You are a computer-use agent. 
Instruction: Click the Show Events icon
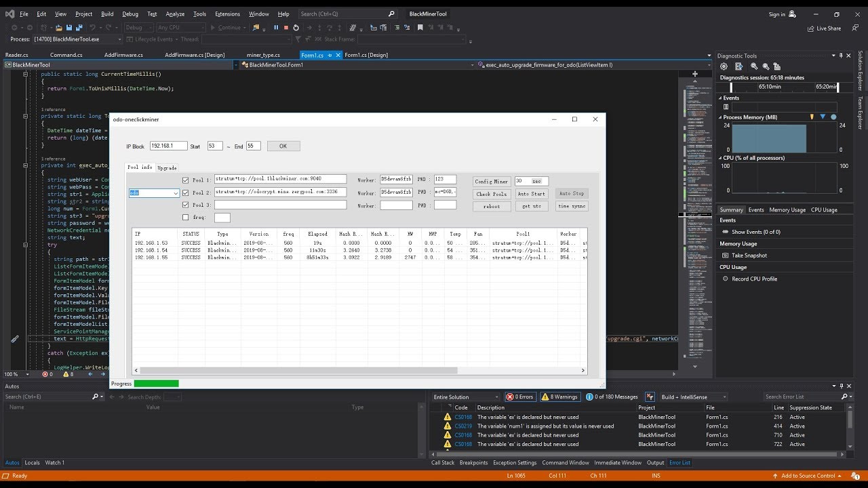726,232
